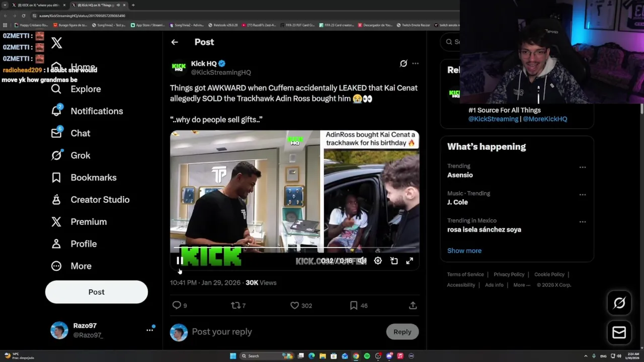
Task: Open Discord from the taskbar
Action: click(x=389, y=356)
